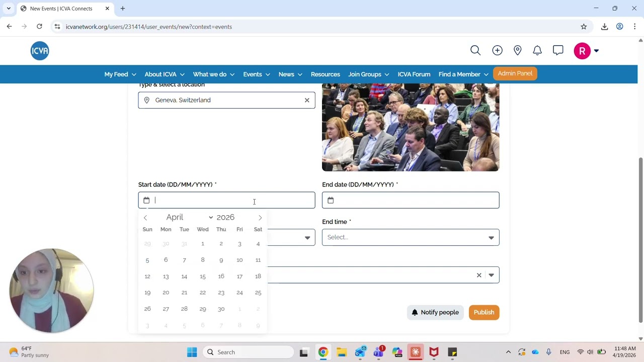This screenshot has width=644, height=362.
Task: Open the dropdown arrow beside the X
Action: click(x=491, y=275)
